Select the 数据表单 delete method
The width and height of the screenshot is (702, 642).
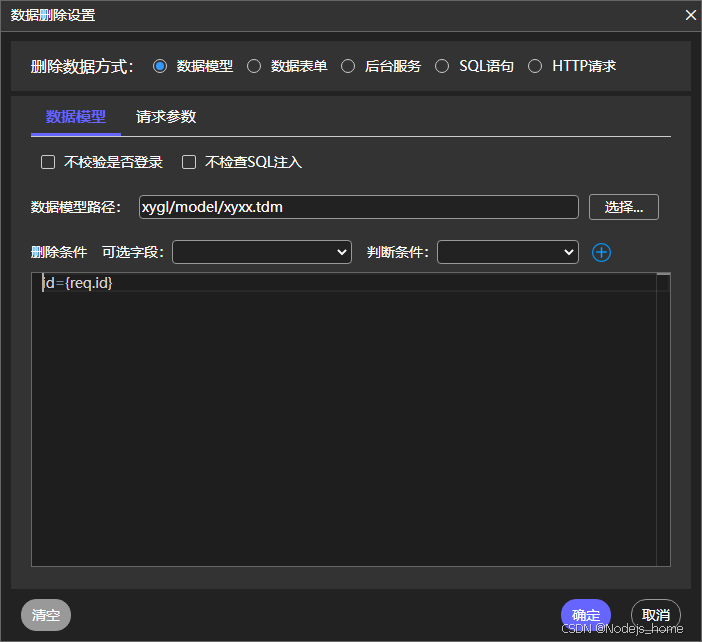254,66
